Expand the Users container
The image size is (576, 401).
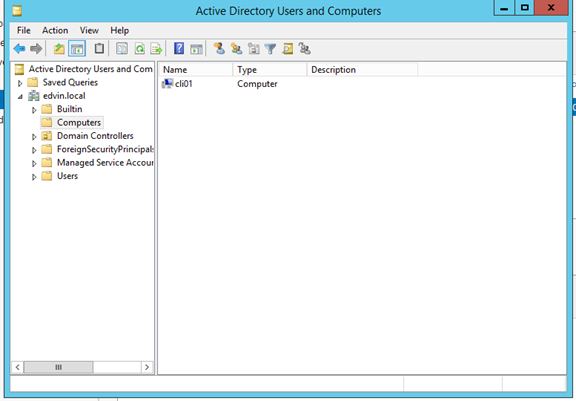click(x=34, y=177)
